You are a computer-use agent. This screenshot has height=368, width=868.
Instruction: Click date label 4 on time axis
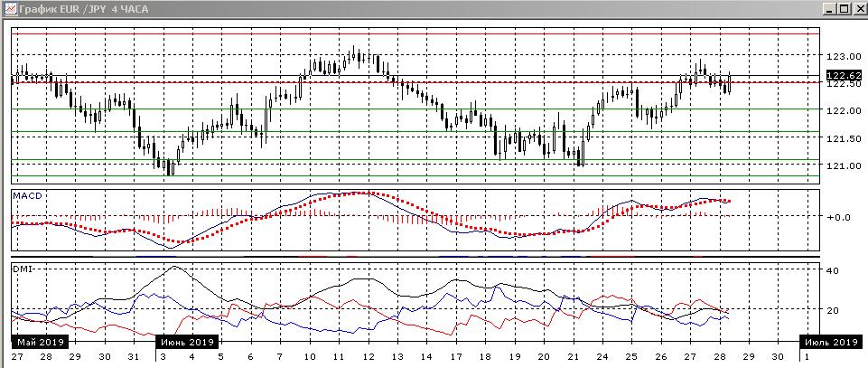click(191, 356)
